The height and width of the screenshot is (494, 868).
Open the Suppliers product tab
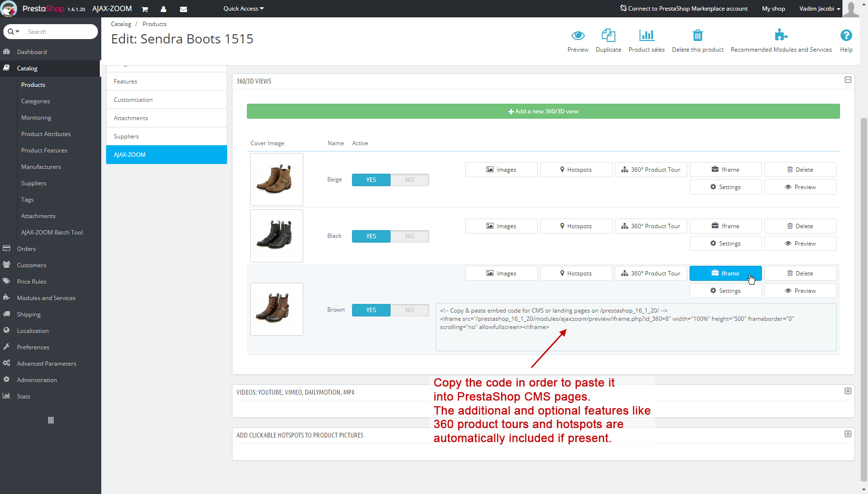point(166,137)
